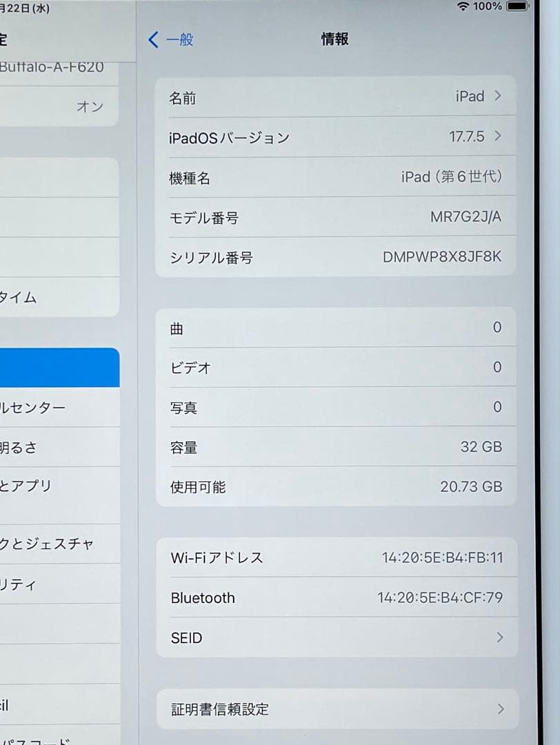Tap the モデル番号 MR7G2J/A row
The image size is (560, 745).
pos(334,218)
